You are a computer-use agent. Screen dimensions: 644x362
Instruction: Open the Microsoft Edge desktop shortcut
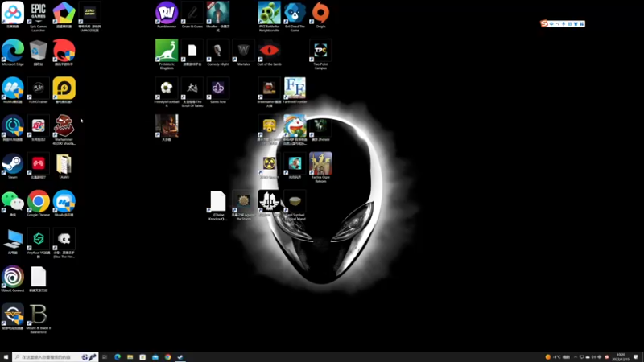point(13,52)
